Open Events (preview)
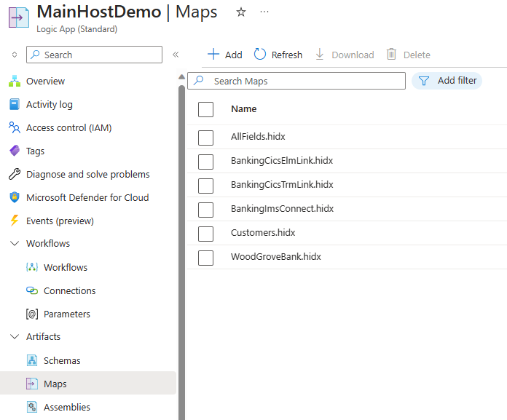 point(60,221)
